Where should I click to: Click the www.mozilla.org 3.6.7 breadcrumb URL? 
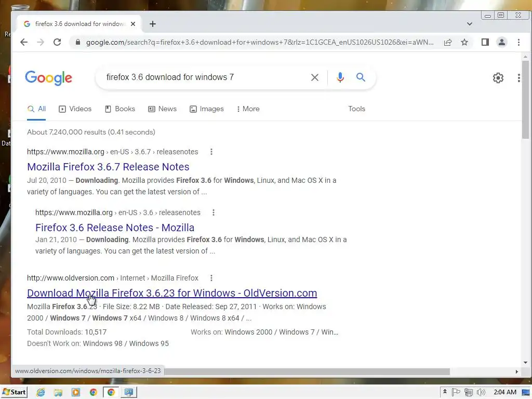coord(112,152)
